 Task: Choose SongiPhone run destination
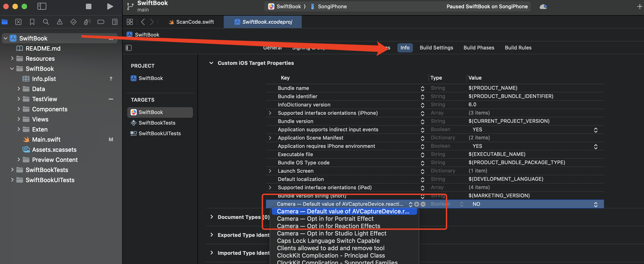coord(328,6)
